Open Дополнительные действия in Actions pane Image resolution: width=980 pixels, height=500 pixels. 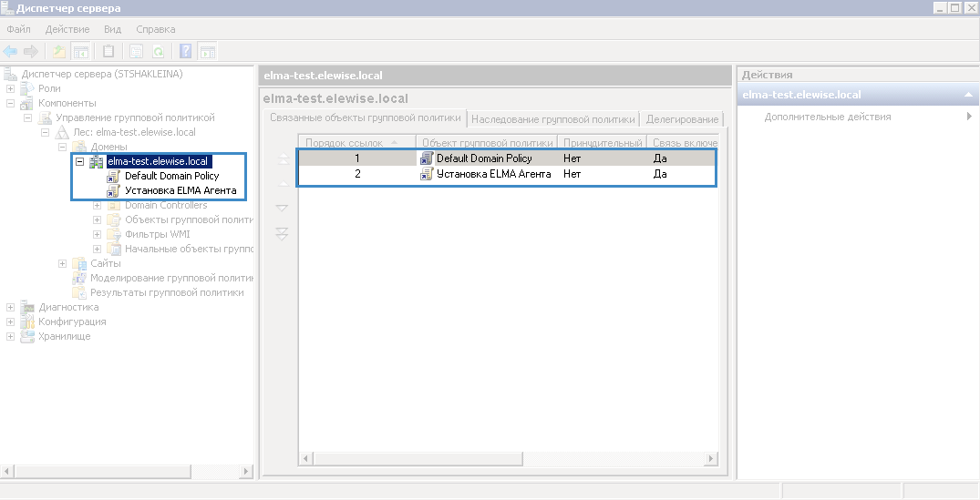pos(828,117)
